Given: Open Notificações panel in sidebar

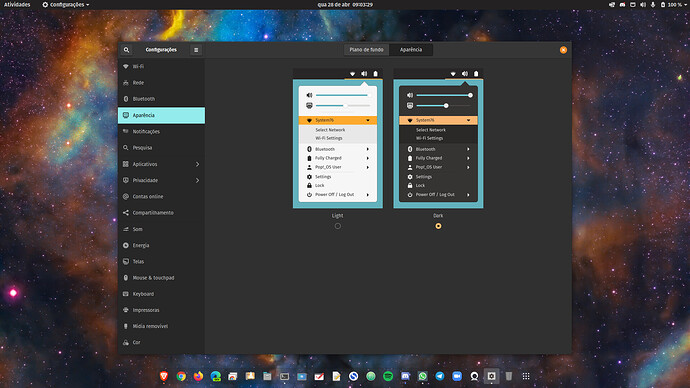Looking at the screenshot, I should (161, 132).
